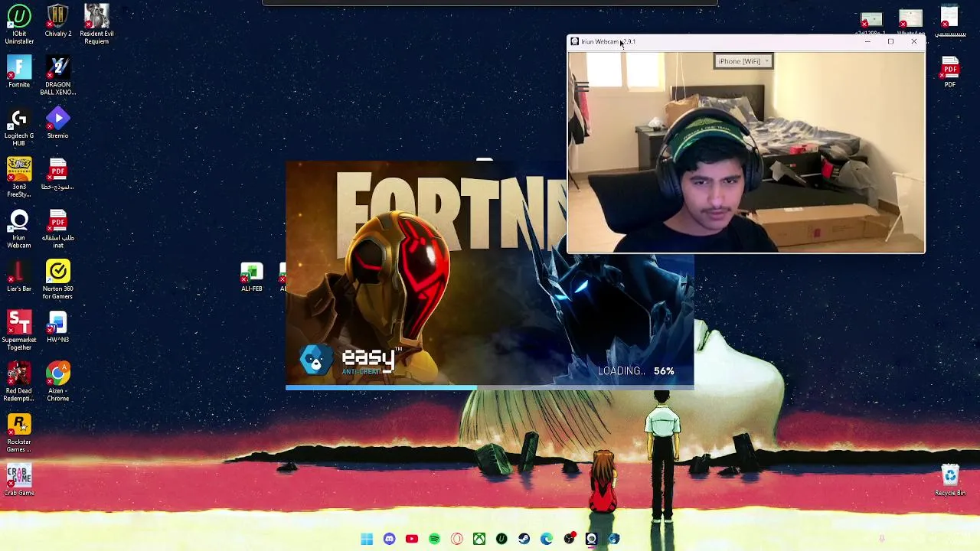Launch Chivalry 2 from the desktop
980x551 pixels.
click(57, 21)
